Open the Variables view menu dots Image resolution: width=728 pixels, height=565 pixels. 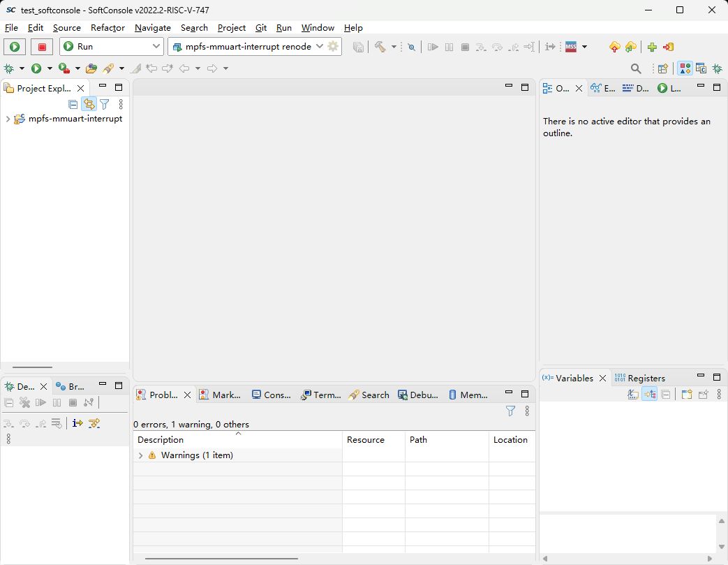click(x=719, y=395)
